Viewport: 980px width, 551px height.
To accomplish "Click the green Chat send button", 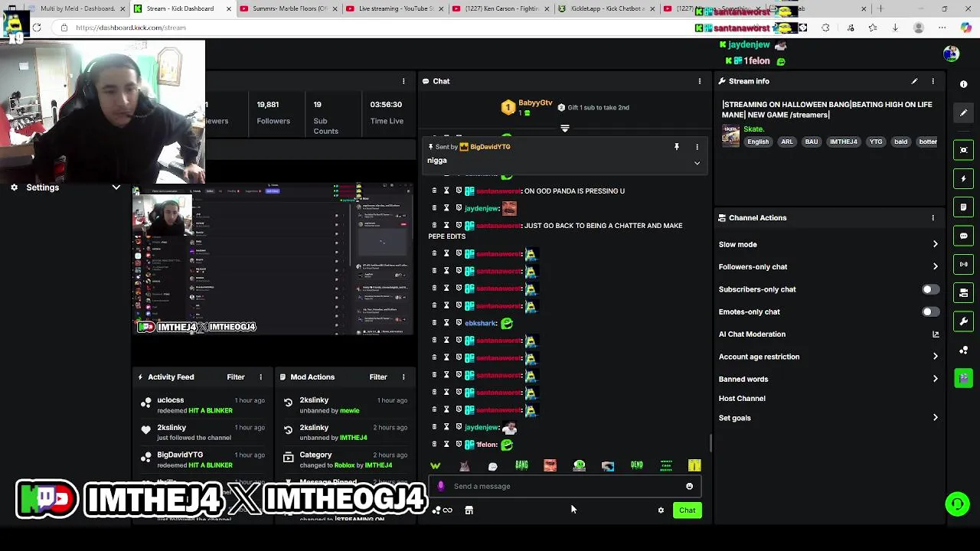I will click(687, 510).
